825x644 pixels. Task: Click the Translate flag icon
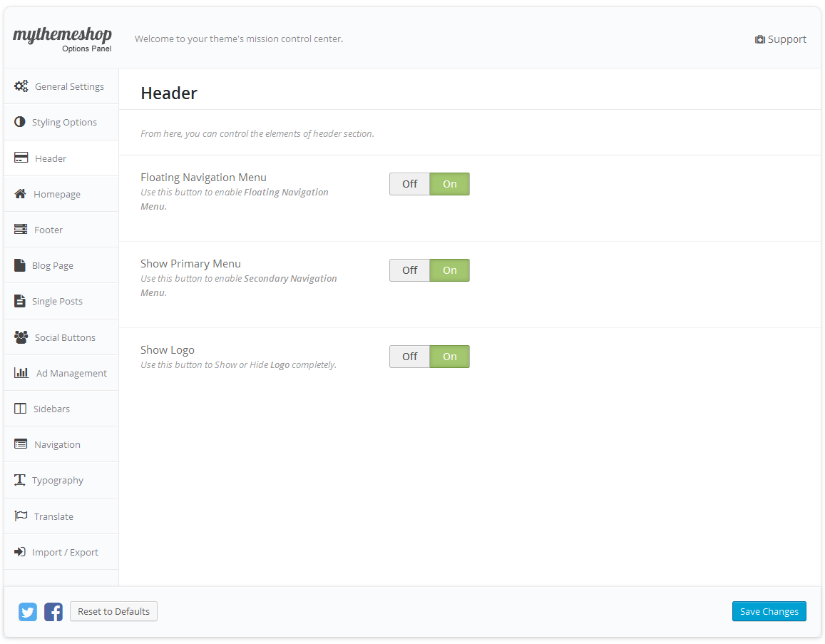pos(21,516)
